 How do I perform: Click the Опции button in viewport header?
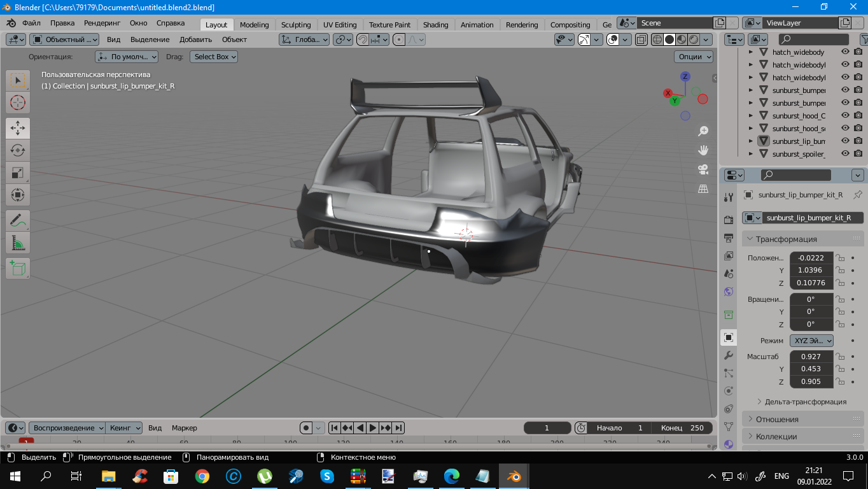point(694,57)
